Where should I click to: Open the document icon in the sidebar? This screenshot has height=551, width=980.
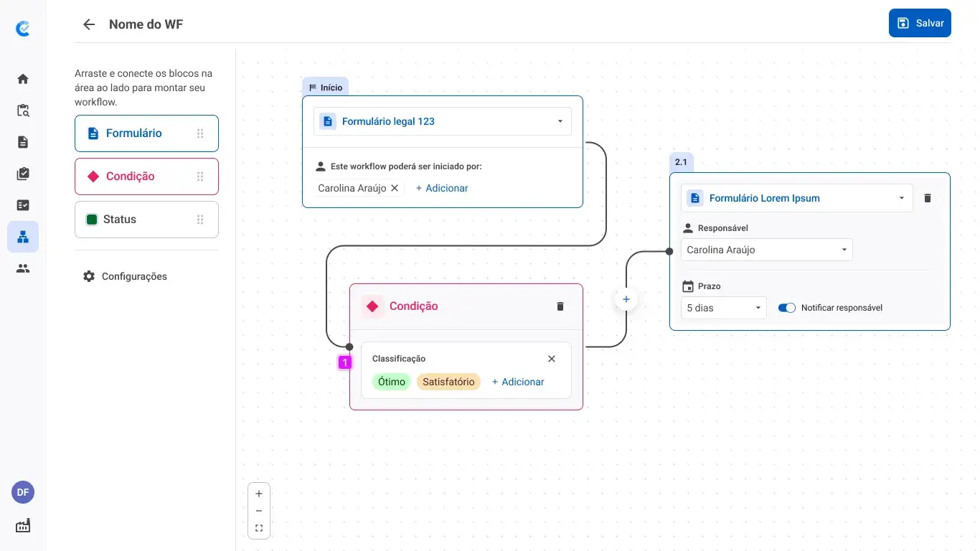click(x=22, y=141)
